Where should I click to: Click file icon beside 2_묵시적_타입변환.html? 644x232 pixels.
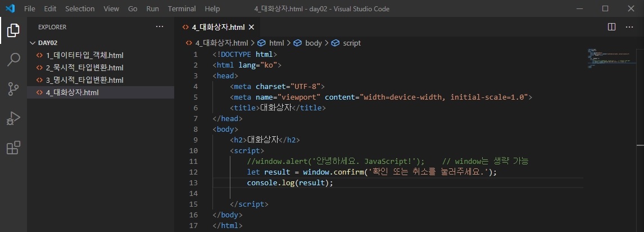click(x=39, y=68)
